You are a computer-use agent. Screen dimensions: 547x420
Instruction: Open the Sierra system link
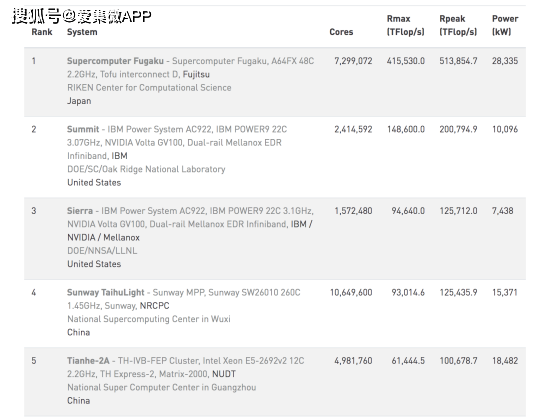coord(80,211)
